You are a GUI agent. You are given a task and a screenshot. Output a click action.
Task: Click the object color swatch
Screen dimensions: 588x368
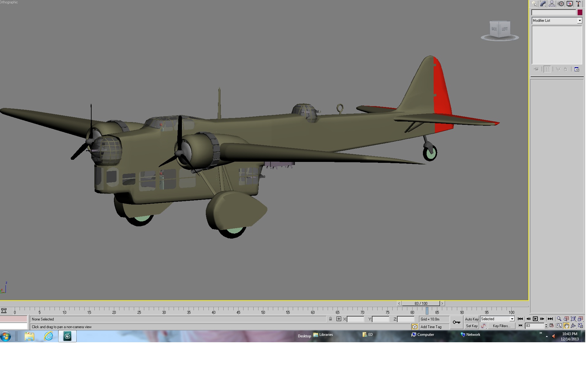(x=580, y=13)
